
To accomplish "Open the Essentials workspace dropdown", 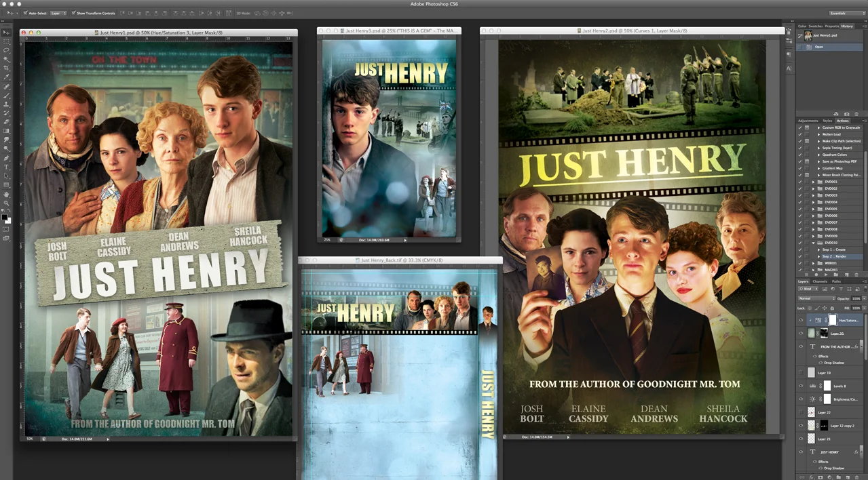I will click(x=848, y=13).
